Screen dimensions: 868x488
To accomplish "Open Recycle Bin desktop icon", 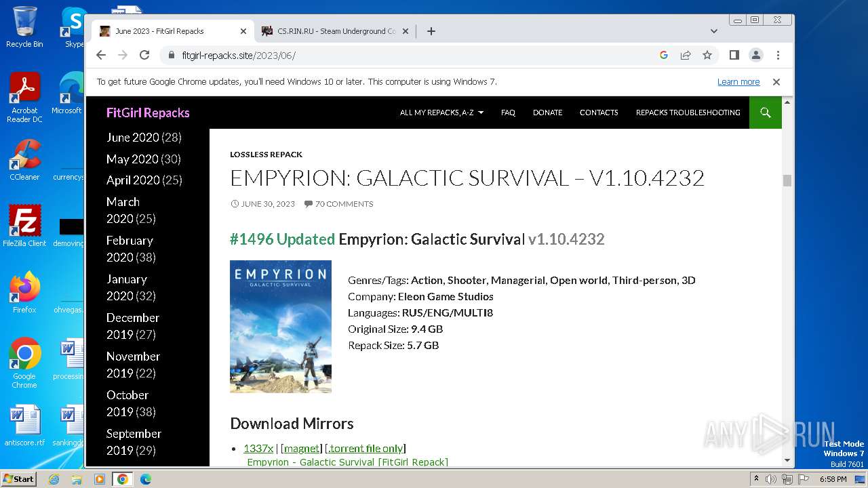I will pyautogui.click(x=24, y=27).
